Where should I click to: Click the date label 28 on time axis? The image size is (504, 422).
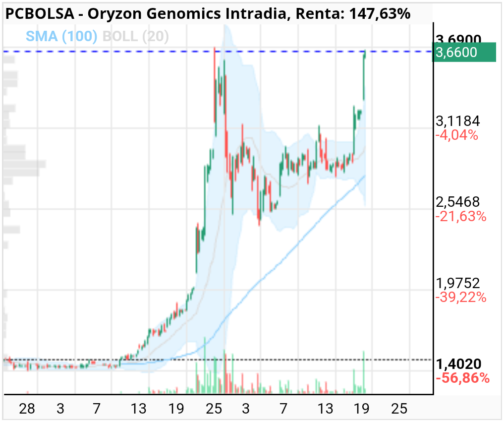[x=27, y=409]
